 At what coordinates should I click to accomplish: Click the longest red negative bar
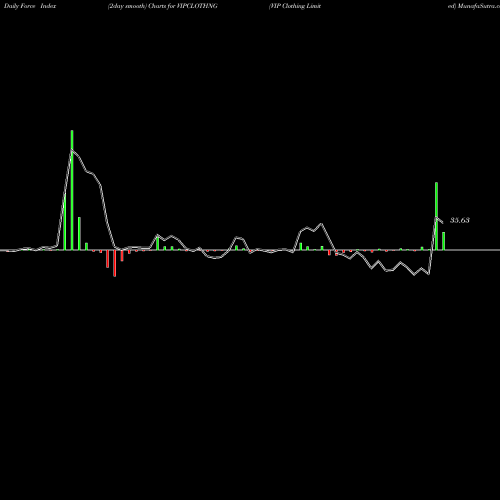click(115, 263)
